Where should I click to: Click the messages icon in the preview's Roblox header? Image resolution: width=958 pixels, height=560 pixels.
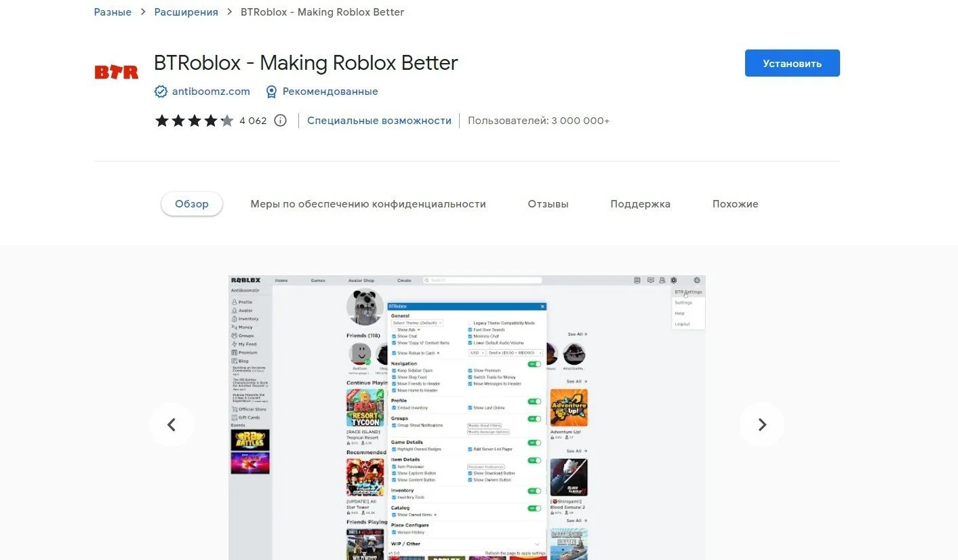pos(650,280)
